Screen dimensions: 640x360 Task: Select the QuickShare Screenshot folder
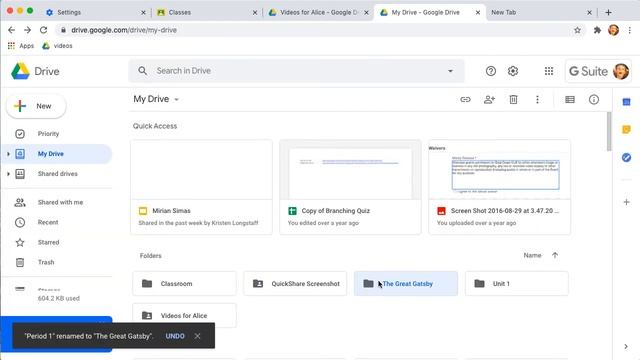point(295,283)
